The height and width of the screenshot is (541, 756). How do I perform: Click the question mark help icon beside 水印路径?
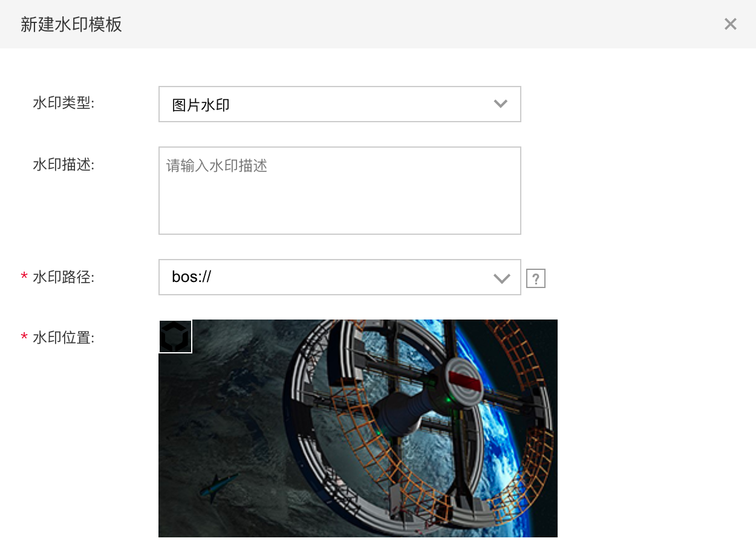coord(536,278)
